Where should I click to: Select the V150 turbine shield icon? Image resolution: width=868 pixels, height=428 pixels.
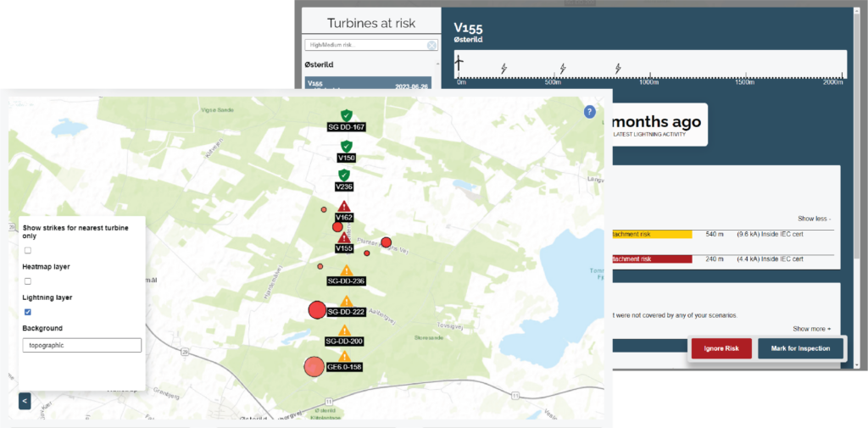pos(346,146)
